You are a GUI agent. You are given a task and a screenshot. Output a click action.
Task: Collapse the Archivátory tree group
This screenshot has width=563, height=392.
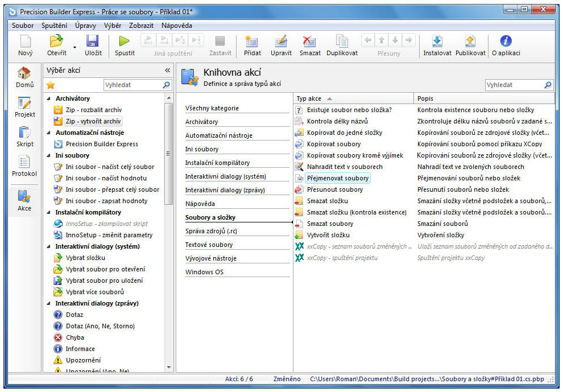pos(49,98)
